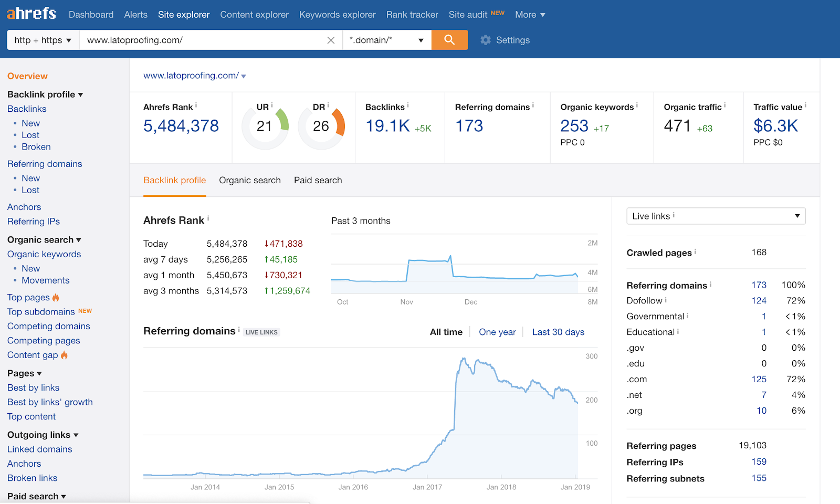The image size is (840, 504).
Task: Open Rank tracker in the top navigation
Action: pyautogui.click(x=412, y=15)
